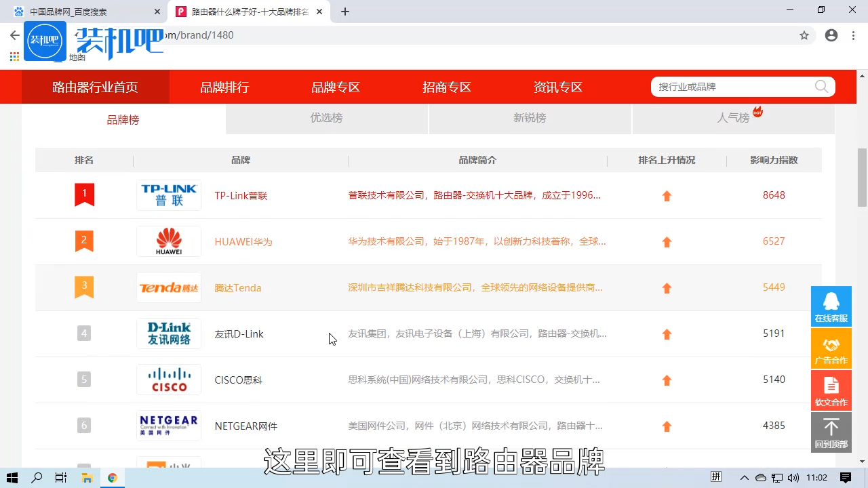Image resolution: width=868 pixels, height=488 pixels.
Task: Click the 友讯D-Link brand name link
Action: (239, 333)
